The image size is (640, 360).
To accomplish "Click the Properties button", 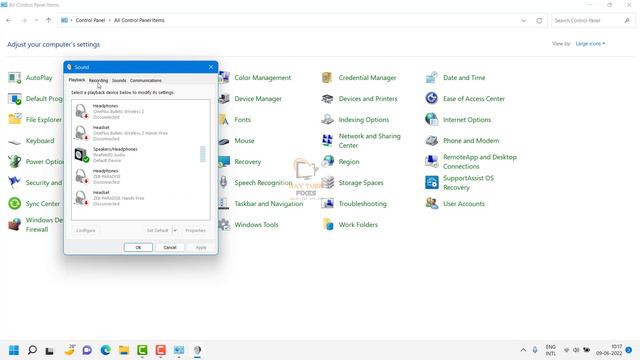I will coord(196,231).
